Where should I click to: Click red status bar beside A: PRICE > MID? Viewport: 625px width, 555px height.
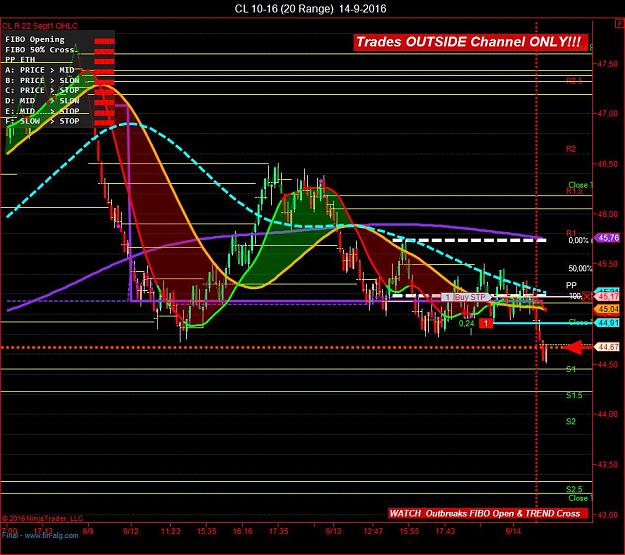click(x=104, y=71)
